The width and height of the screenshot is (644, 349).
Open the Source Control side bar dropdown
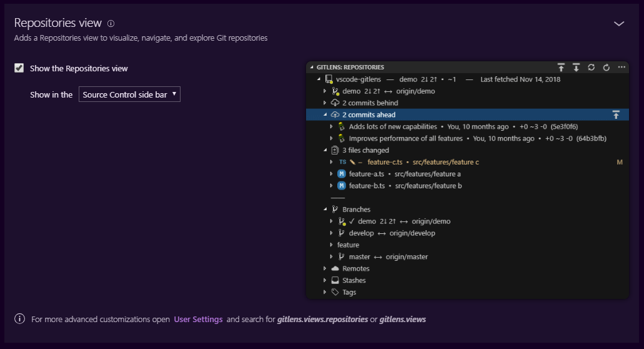(129, 94)
